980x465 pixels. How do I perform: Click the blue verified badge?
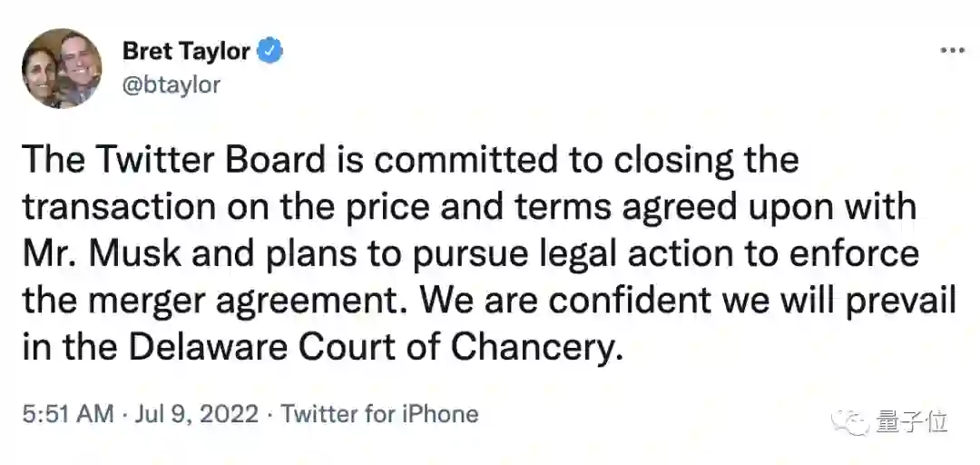coord(270,51)
